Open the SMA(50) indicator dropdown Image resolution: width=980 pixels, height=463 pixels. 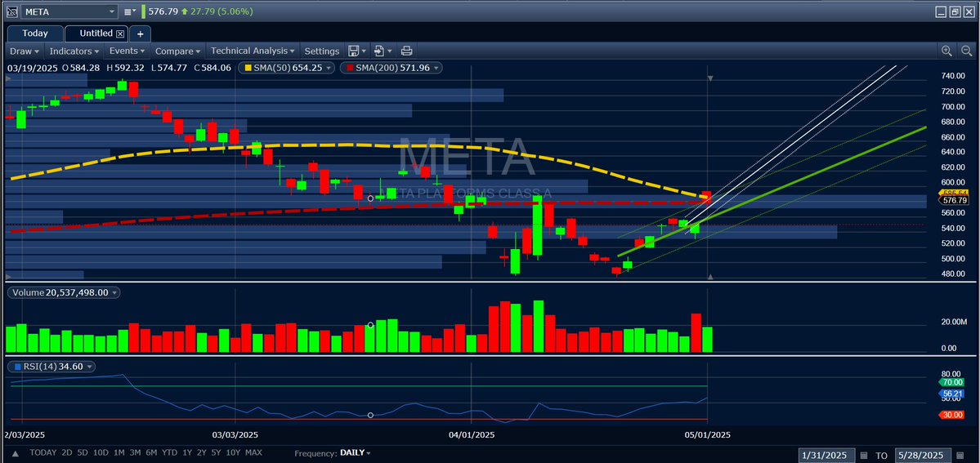(x=329, y=68)
